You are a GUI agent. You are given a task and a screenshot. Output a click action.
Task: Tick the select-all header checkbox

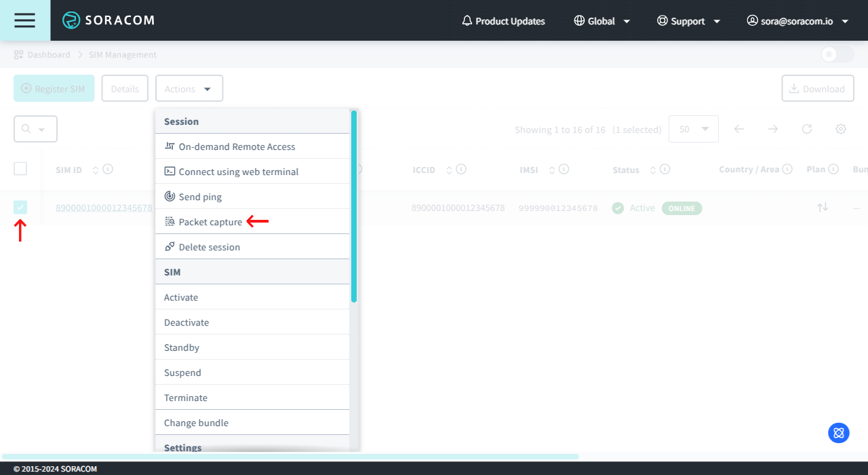20,169
